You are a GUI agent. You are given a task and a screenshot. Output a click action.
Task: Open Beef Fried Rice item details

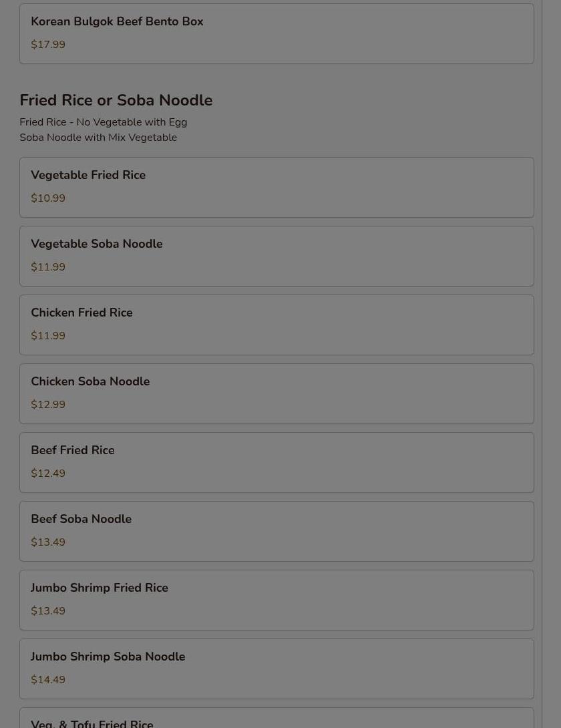click(x=276, y=462)
